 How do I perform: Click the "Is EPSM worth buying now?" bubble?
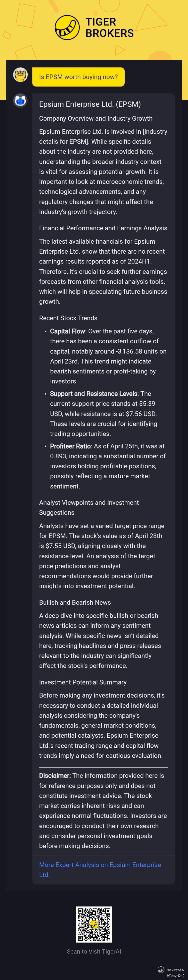click(78, 77)
